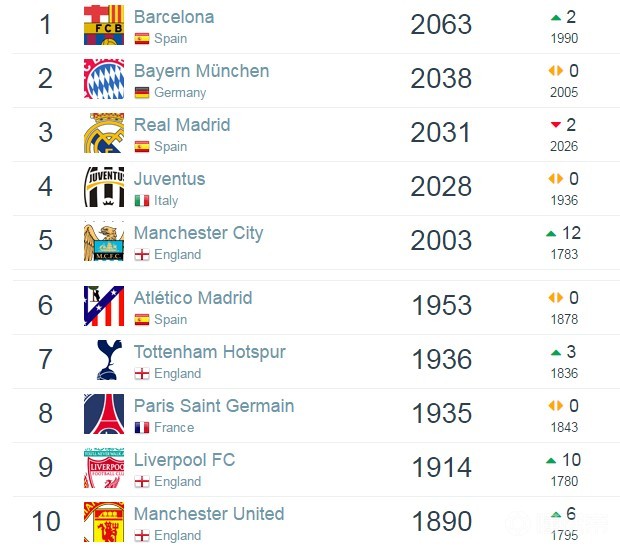Open the Juventus team name link
The image size is (620, 546).
(169, 179)
